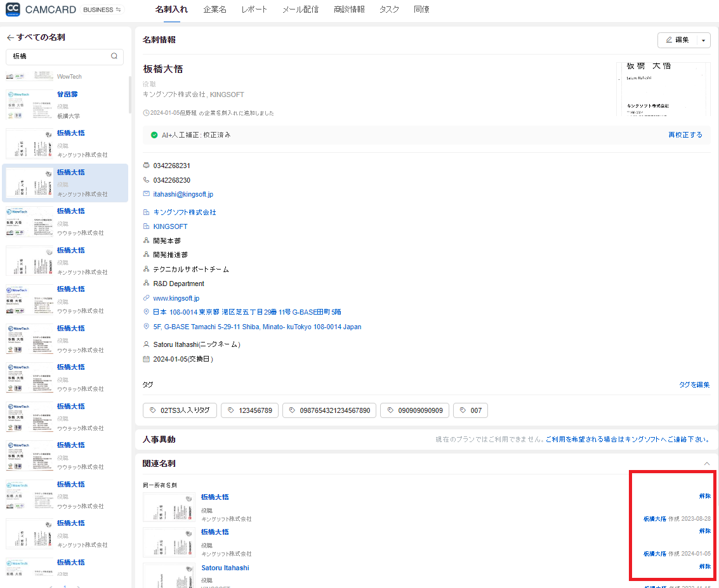Screen dimensions: 719x588
Task: Open the 名刺入れ tab
Action: point(171,9)
